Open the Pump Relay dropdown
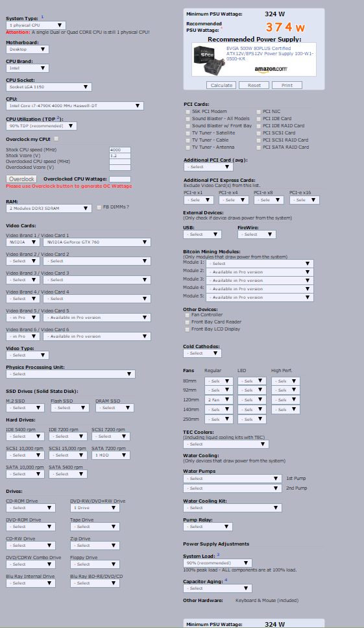 (208, 526)
